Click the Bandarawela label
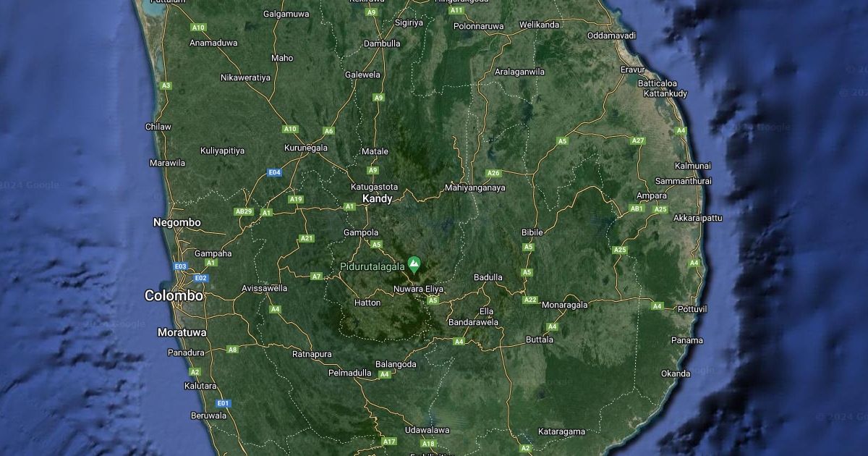The image size is (868, 456). click(474, 322)
